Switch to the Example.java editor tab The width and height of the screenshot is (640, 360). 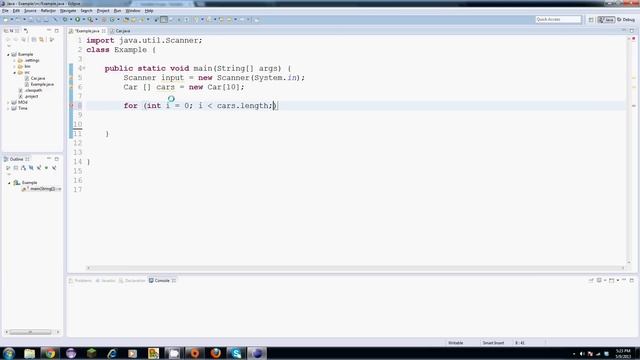coord(87,31)
